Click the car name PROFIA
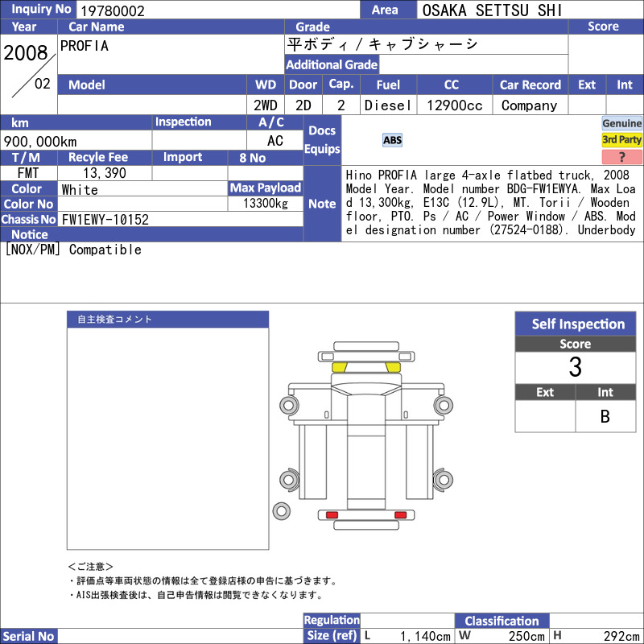Image resolution: width=644 pixels, height=644 pixels. (x=85, y=46)
